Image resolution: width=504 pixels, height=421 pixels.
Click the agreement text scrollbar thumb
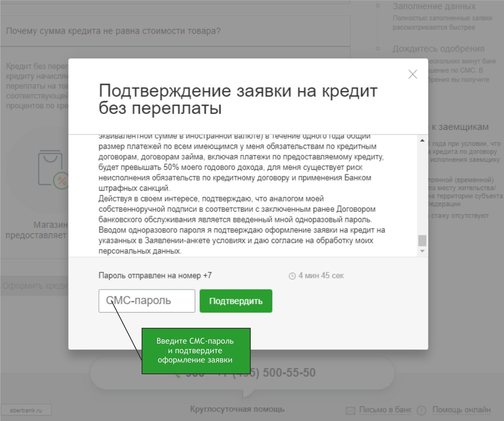[x=422, y=241]
